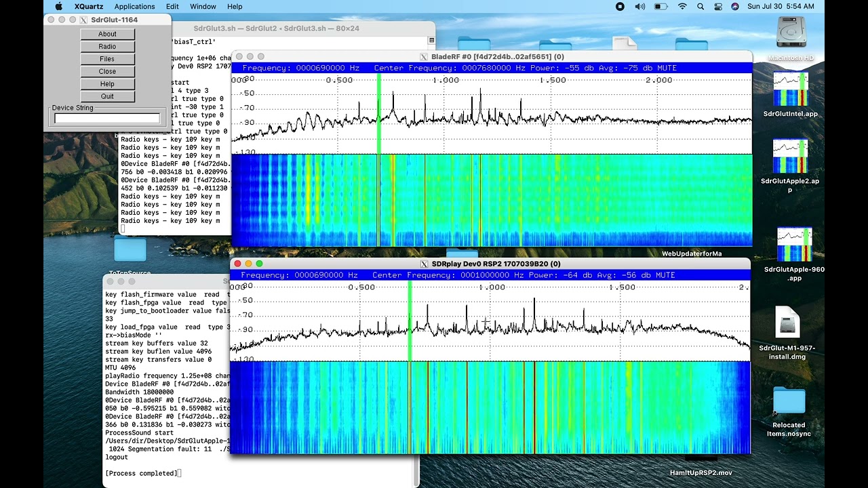Click the Help button in SdrGlut-1164 panel
Viewport: 868px width, 488px height.
click(107, 84)
